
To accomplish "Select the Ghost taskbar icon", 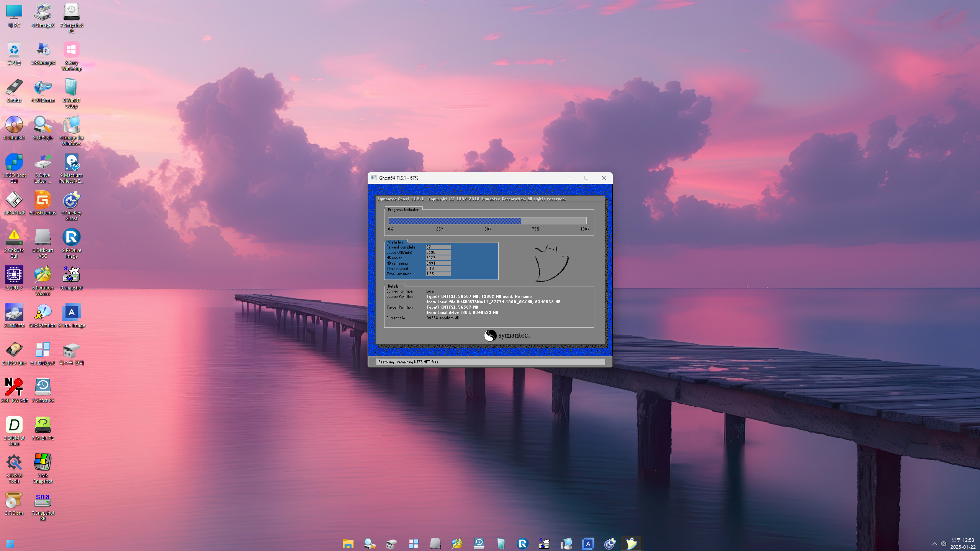I will pyautogui.click(x=631, y=543).
